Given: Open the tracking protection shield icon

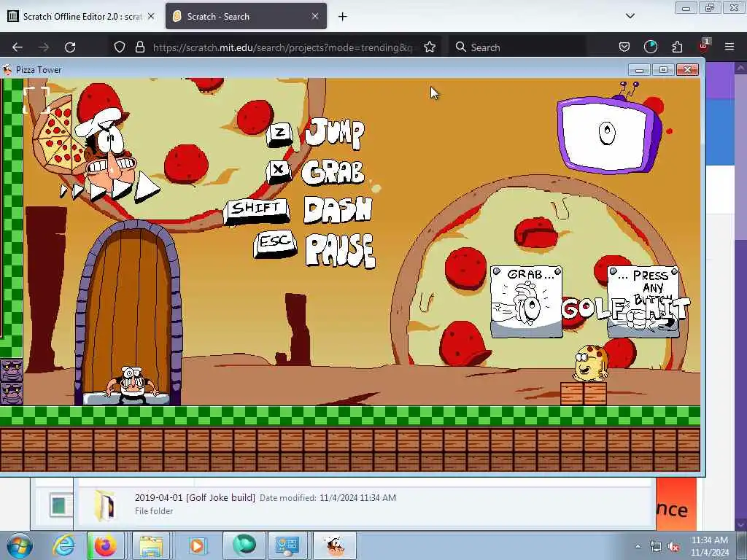Looking at the screenshot, I should point(120,47).
